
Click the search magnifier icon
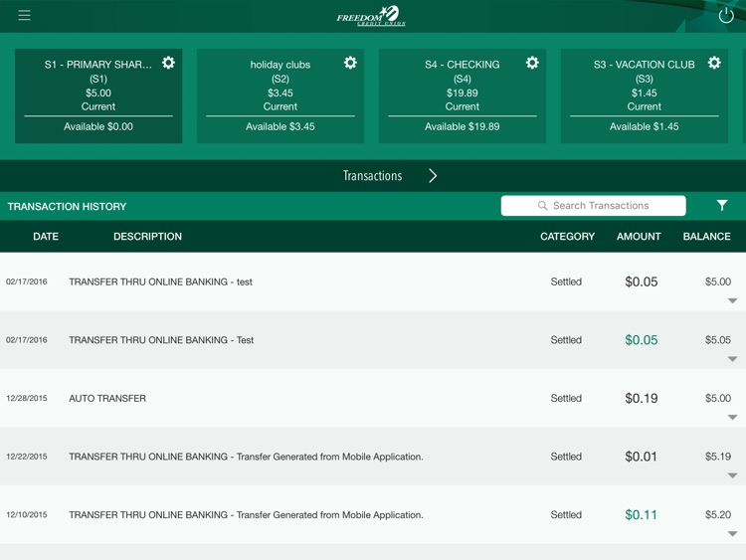point(542,206)
